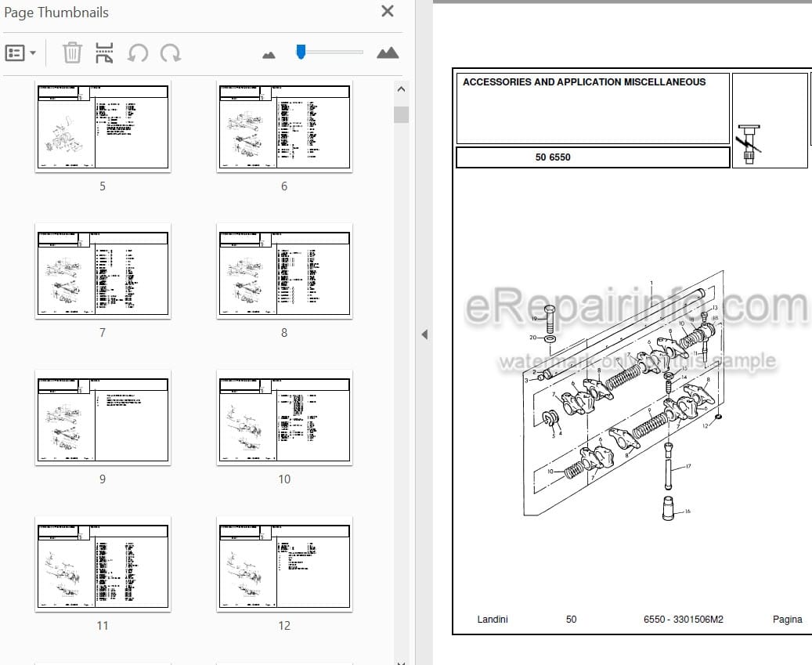Go to page 10 thumbnail
The width and height of the screenshot is (812, 665).
coord(284,417)
